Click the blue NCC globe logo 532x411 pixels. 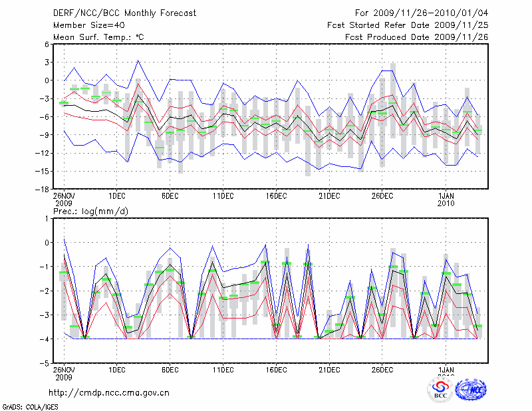pos(470,390)
